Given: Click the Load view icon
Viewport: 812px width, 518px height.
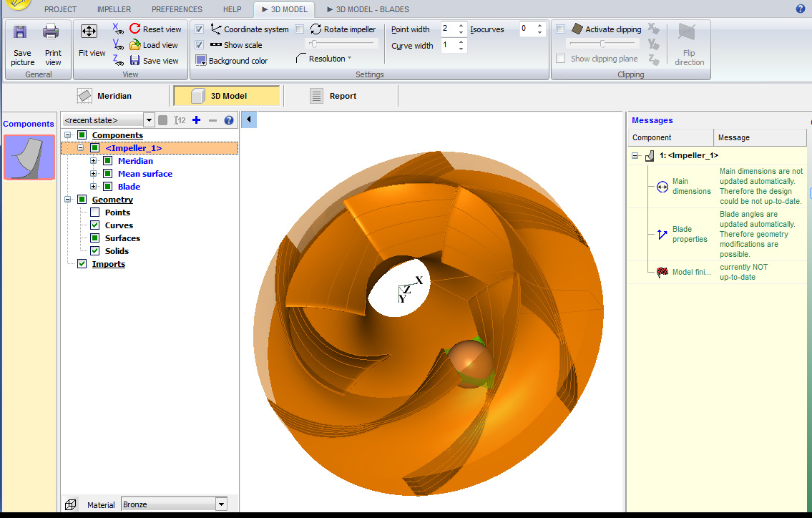Looking at the screenshot, I should click(x=134, y=44).
